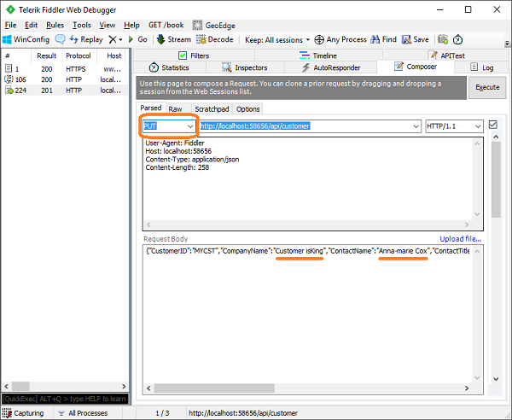Select session 224 icon in list
This screenshot has height=420, width=512.
pyautogui.click(x=9, y=90)
